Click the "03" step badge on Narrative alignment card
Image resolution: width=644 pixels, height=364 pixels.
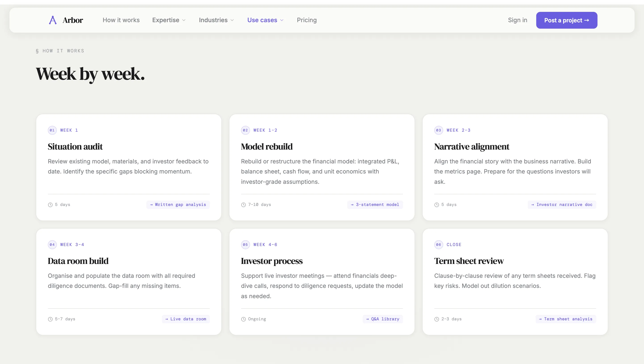click(438, 130)
